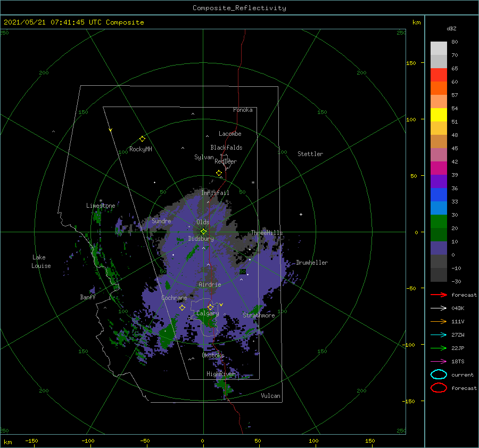Click the red forecast arrow in legend
The image size is (479, 448).
point(439,295)
